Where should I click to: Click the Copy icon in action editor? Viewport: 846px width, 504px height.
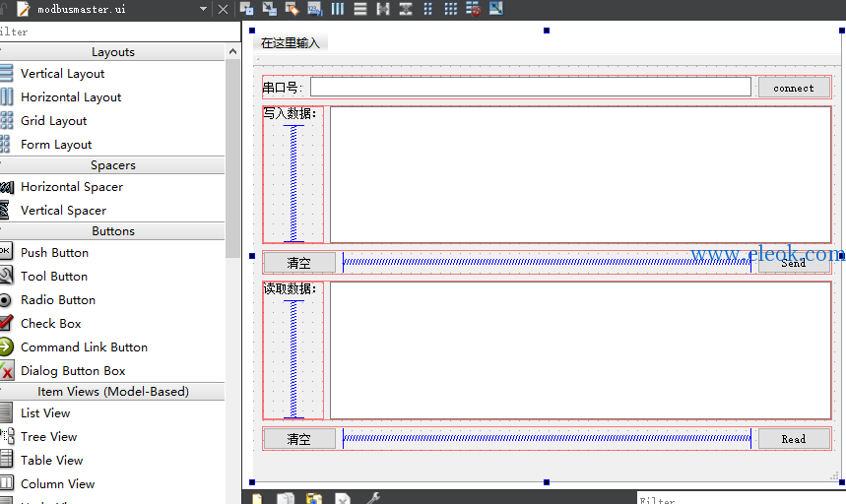pyautogui.click(x=286, y=499)
